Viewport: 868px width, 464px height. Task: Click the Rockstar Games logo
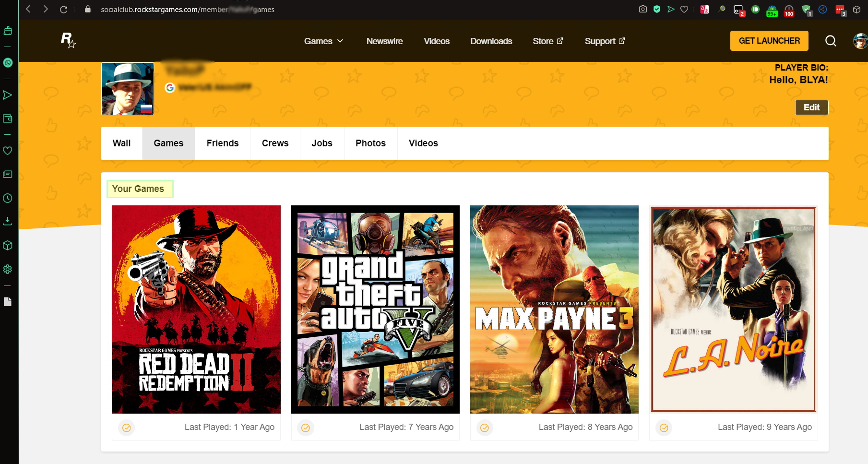68,40
